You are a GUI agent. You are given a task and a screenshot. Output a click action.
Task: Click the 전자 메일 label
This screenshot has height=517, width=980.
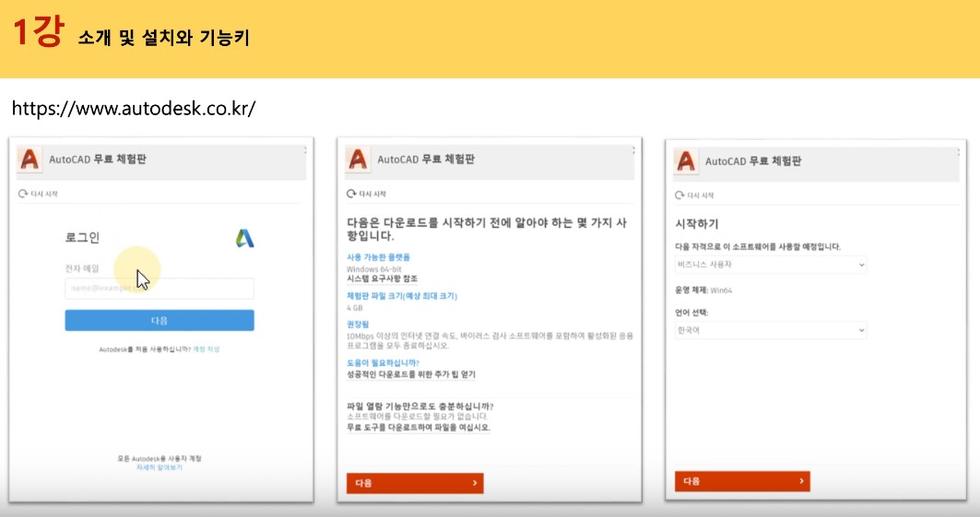pos(82,268)
